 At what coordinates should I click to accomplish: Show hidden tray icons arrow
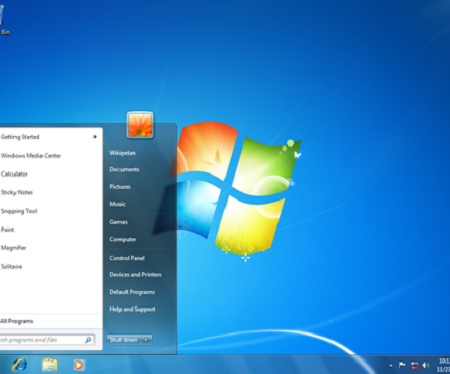pyautogui.click(x=391, y=366)
